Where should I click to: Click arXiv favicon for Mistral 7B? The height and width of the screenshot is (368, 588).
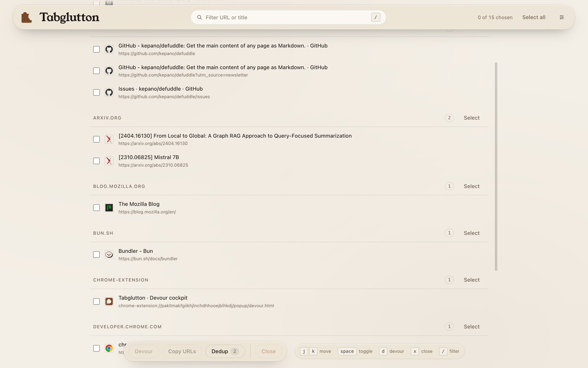[x=109, y=161]
